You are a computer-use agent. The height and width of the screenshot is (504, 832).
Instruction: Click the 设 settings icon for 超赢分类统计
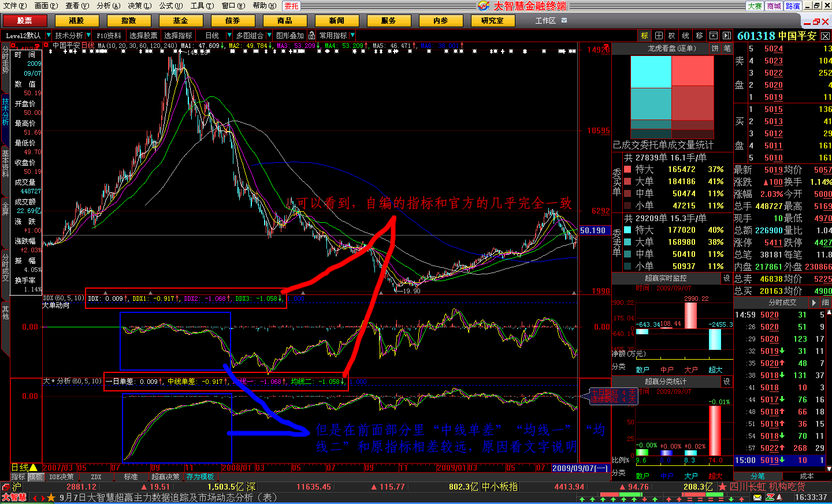pos(727,382)
